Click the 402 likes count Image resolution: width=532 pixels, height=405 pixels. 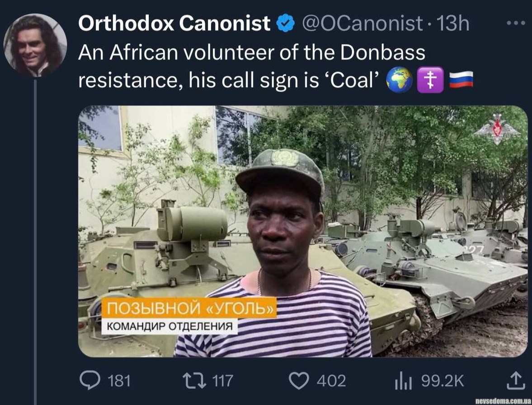pyautogui.click(x=331, y=381)
